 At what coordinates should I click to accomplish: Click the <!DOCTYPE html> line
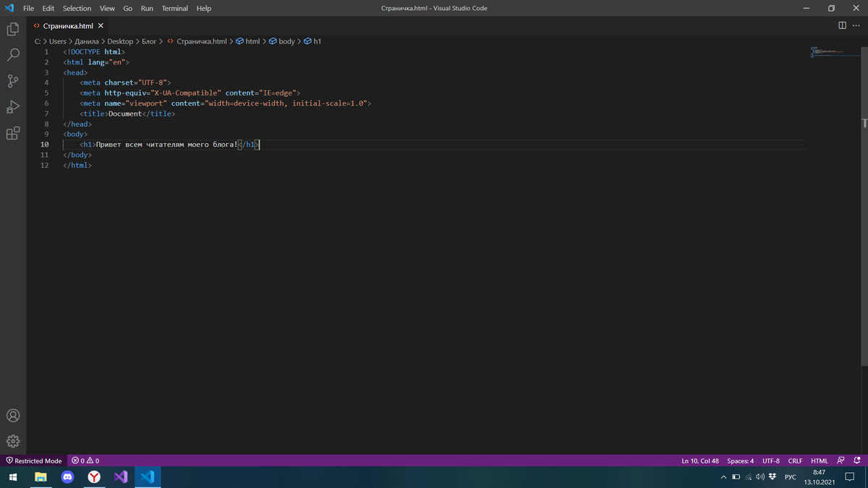click(x=94, y=52)
